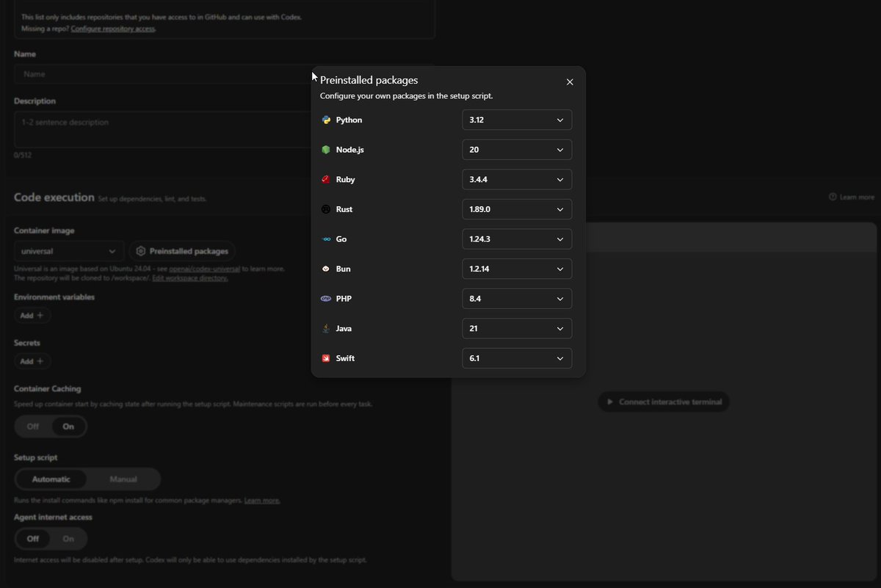Click the Code execution heading
The width and height of the screenshot is (881, 588).
[x=54, y=197]
